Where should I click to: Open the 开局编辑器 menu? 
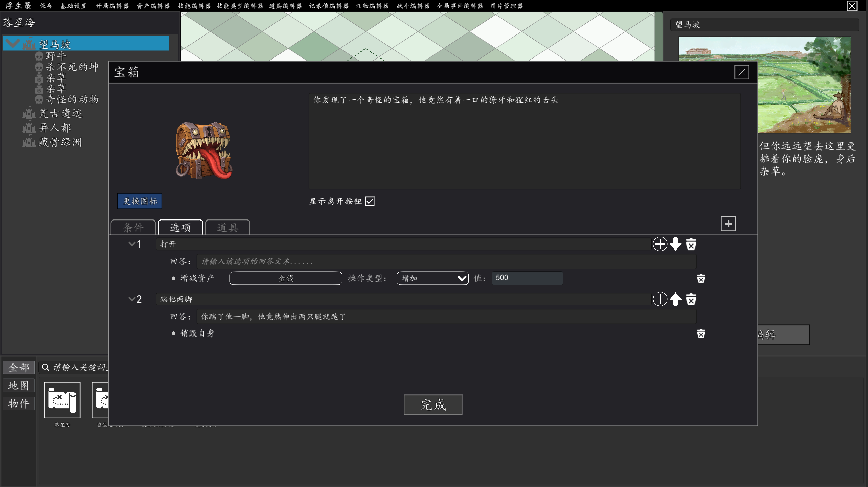point(112,6)
